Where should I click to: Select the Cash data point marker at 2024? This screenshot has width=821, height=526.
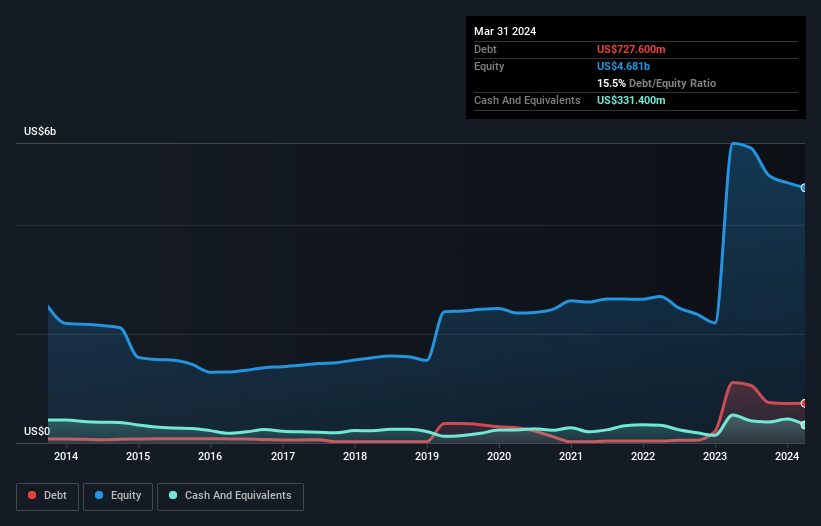(x=804, y=425)
